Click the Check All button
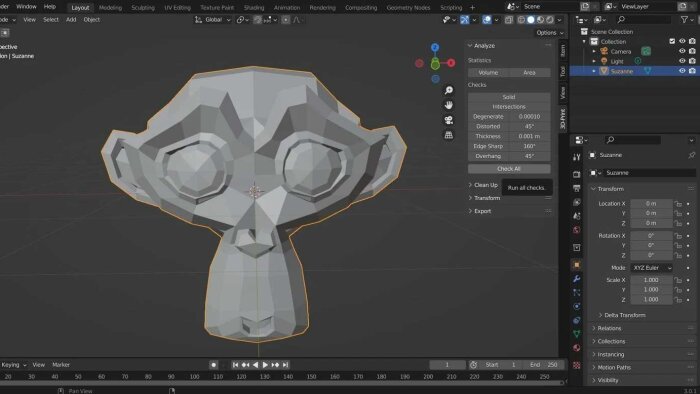The image size is (700, 394). click(x=509, y=169)
